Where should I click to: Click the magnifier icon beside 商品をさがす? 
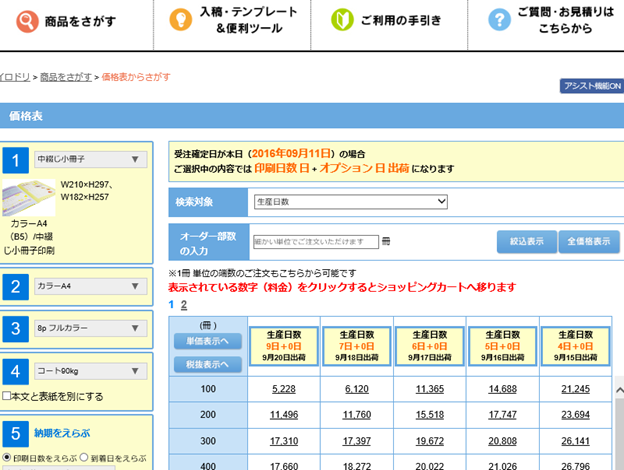25,20
